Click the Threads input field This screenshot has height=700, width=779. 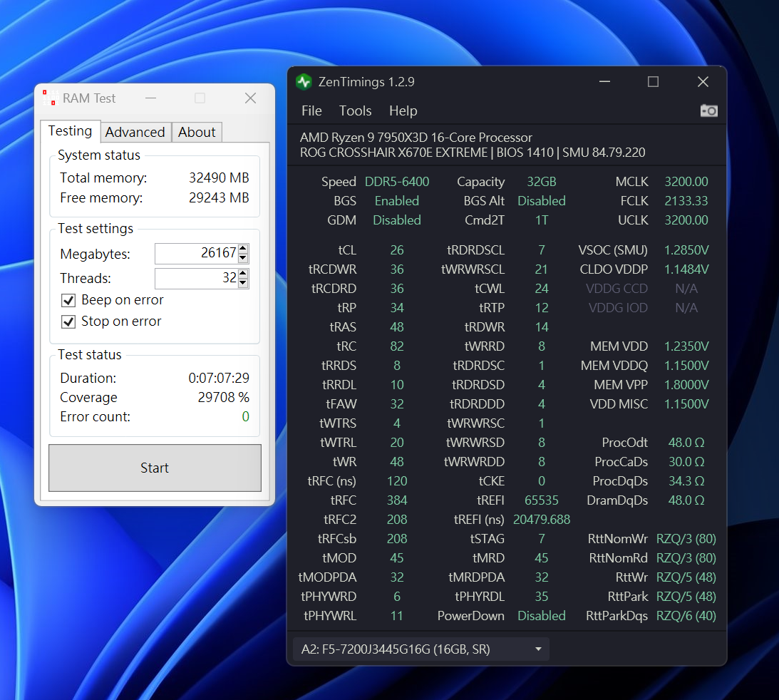coord(196,278)
